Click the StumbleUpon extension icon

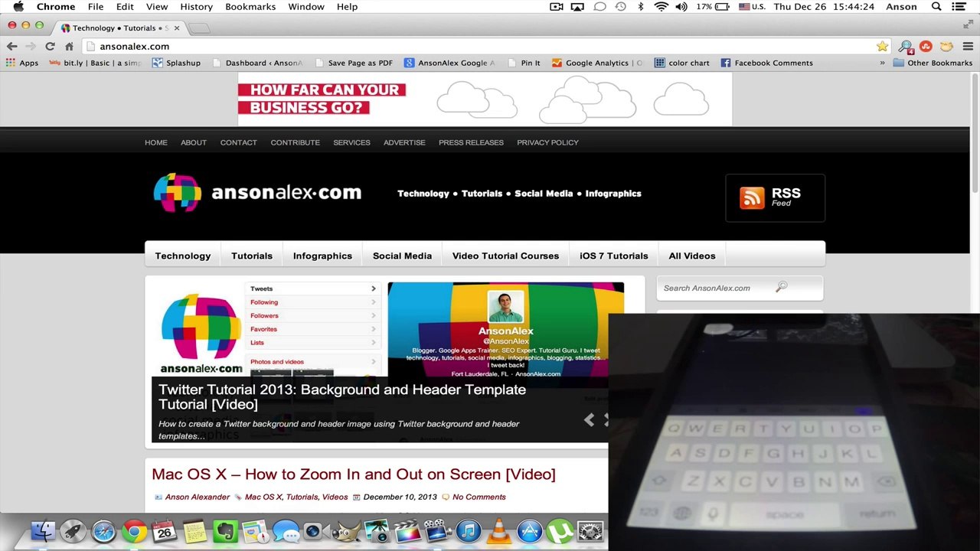tap(926, 46)
